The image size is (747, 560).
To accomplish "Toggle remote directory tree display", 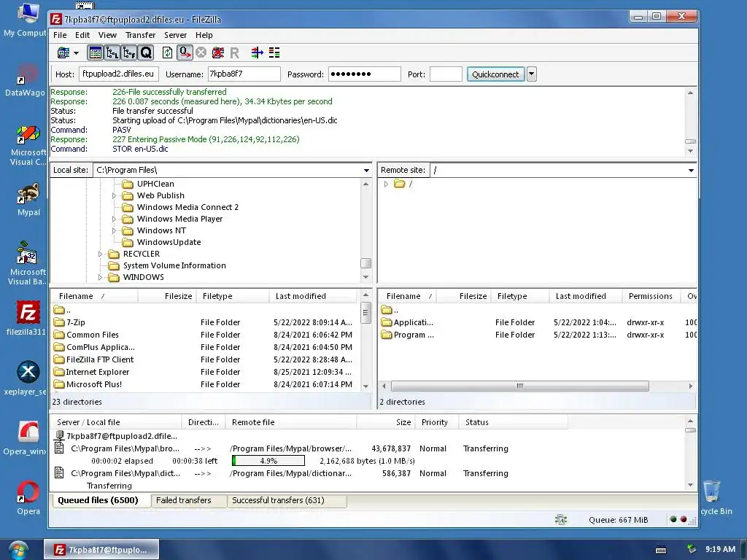I will pyautogui.click(x=129, y=52).
